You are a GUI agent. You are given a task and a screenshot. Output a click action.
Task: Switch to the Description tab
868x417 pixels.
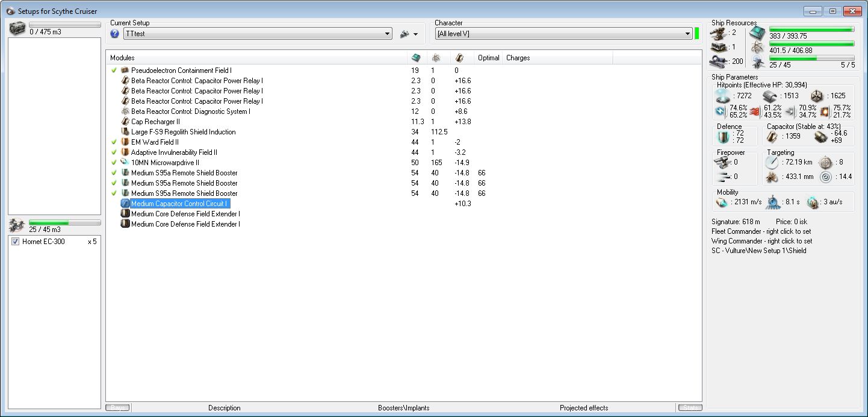225,408
